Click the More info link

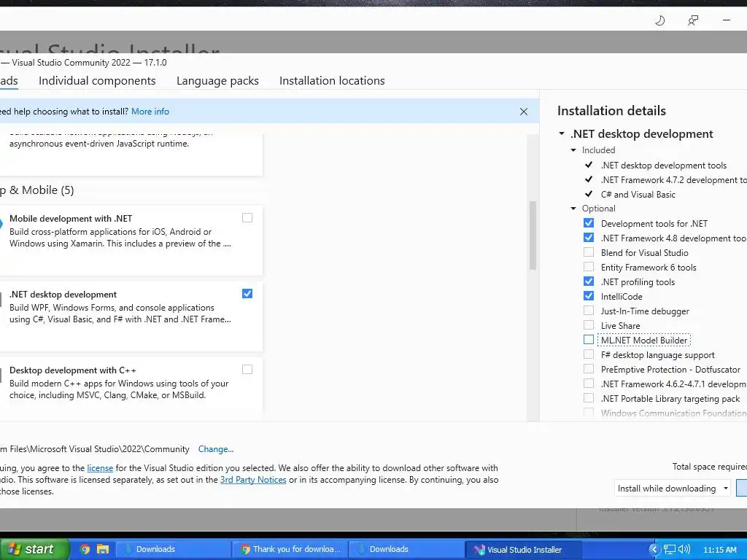tap(150, 112)
